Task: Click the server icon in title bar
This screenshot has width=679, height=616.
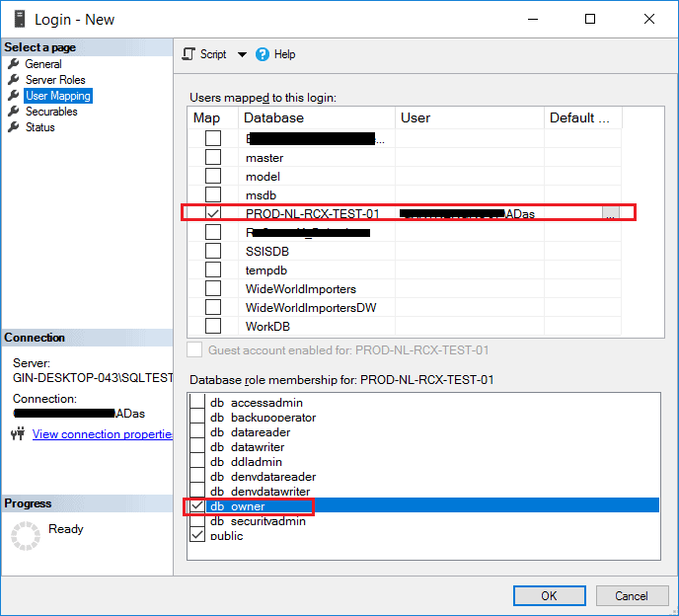Action: pyautogui.click(x=20, y=19)
